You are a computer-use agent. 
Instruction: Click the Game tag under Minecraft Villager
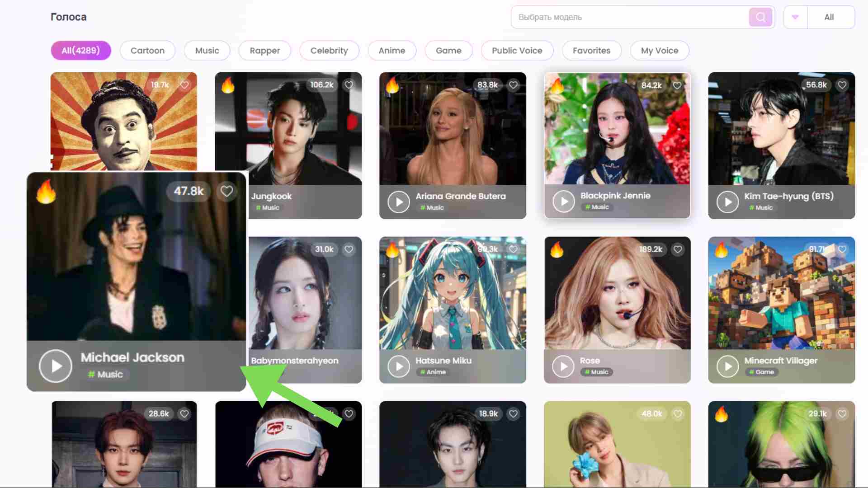coord(762,372)
